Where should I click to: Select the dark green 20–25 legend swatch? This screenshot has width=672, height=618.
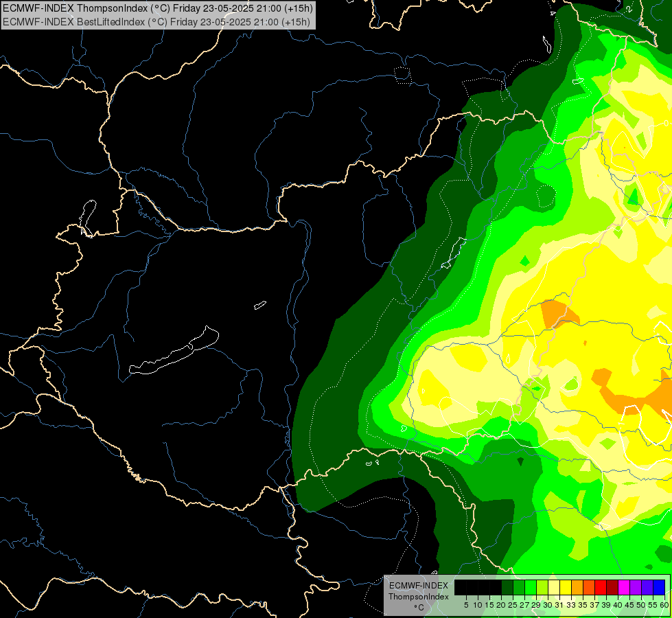tap(507, 588)
